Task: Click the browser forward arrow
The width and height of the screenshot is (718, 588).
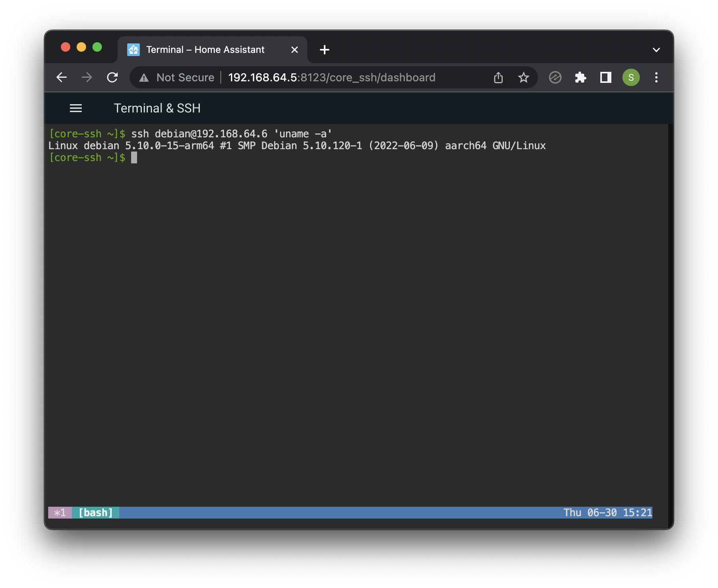Action: click(87, 77)
